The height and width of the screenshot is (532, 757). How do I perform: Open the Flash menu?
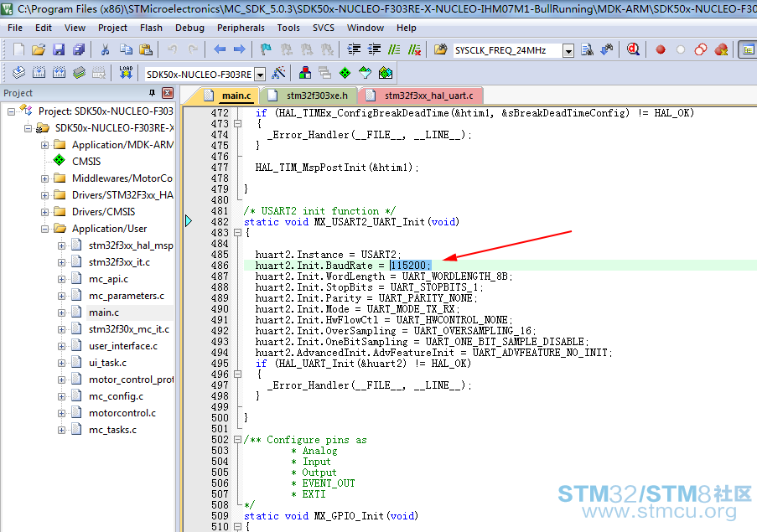click(x=151, y=28)
